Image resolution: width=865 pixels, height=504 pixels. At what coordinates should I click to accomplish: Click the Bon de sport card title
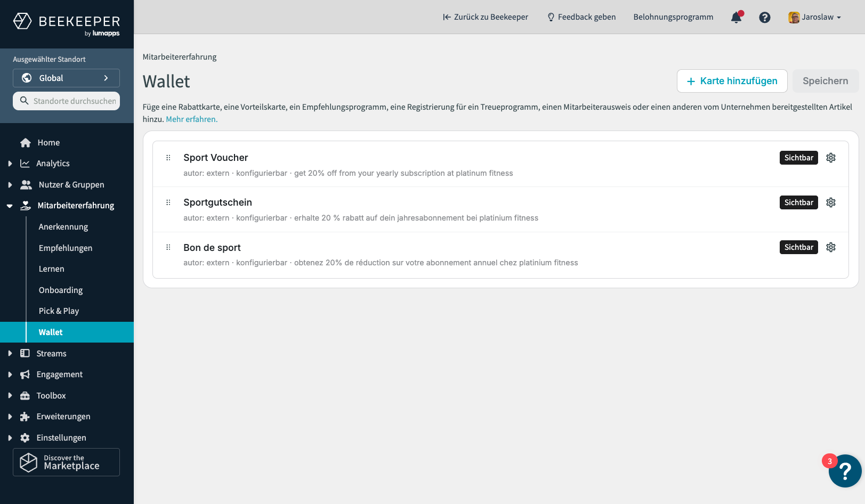tap(212, 248)
